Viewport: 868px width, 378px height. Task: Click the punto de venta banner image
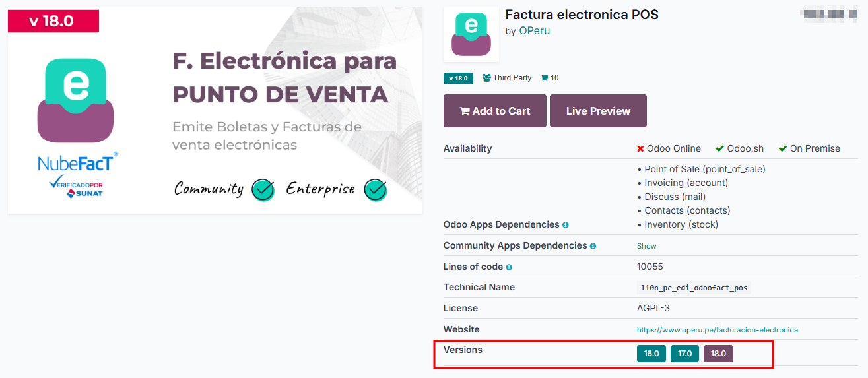(215, 110)
